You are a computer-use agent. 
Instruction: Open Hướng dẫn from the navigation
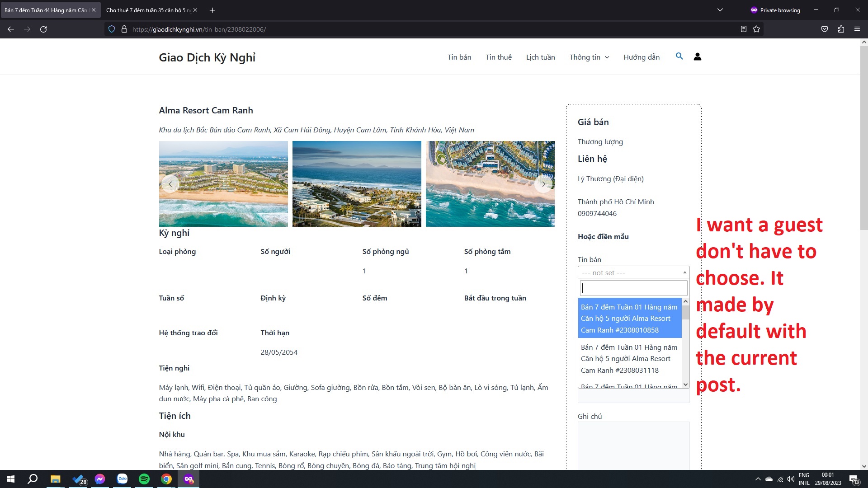tap(642, 57)
